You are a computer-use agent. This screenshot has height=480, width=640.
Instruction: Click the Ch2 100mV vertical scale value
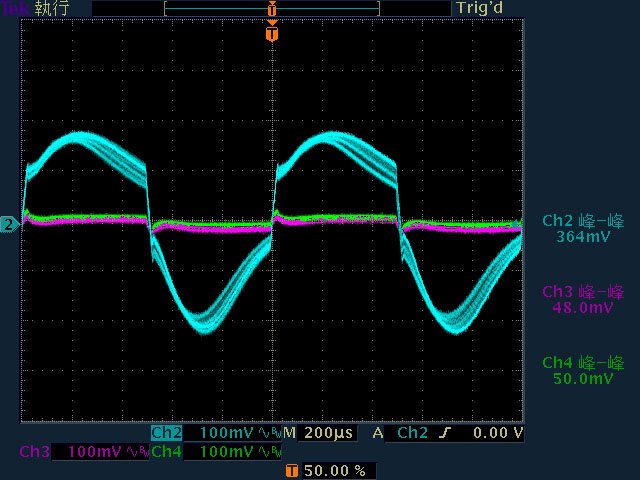point(226,433)
